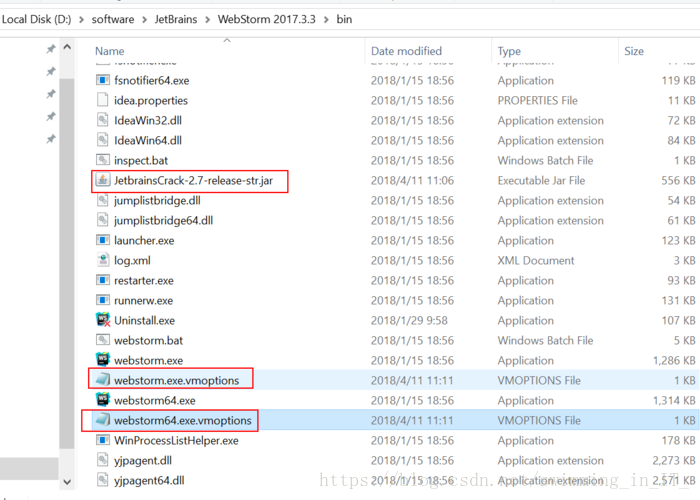Image resolution: width=700 pixels, height=500 pixels.
Task: Select the fsnotifier64.exe file icon
Action: (103, 80)
